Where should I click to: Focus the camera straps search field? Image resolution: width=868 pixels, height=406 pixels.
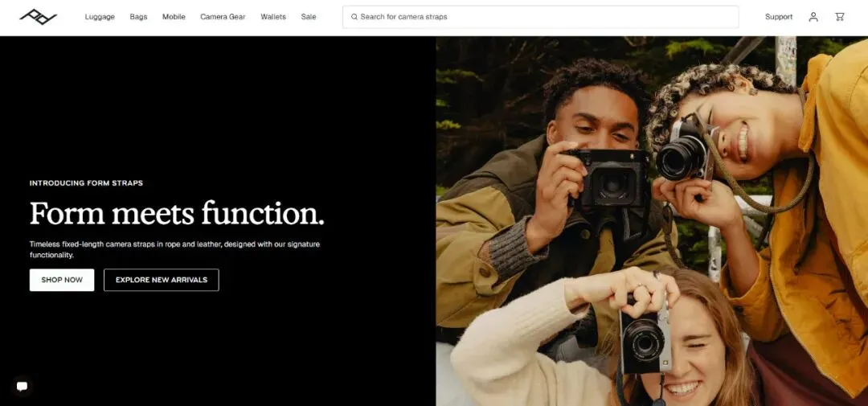(540, 17)
